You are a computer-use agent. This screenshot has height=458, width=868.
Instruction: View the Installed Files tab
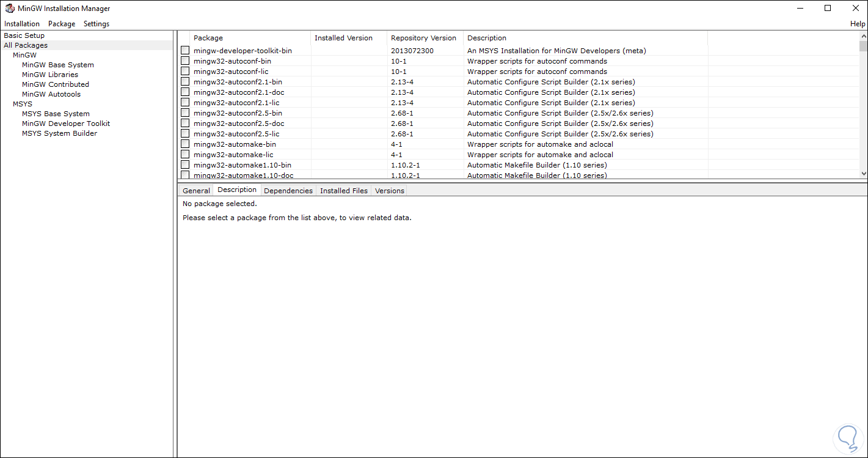point(344,191)
